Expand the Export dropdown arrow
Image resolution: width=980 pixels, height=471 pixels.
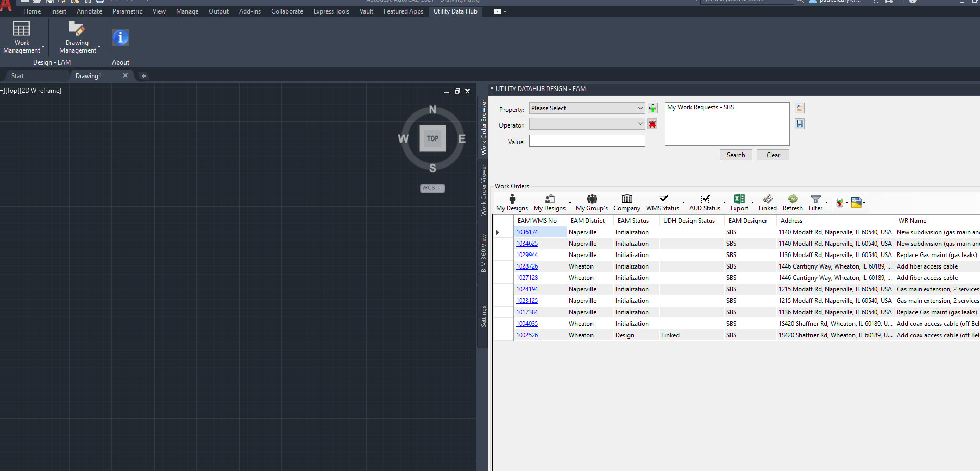[x=752, y=202]
